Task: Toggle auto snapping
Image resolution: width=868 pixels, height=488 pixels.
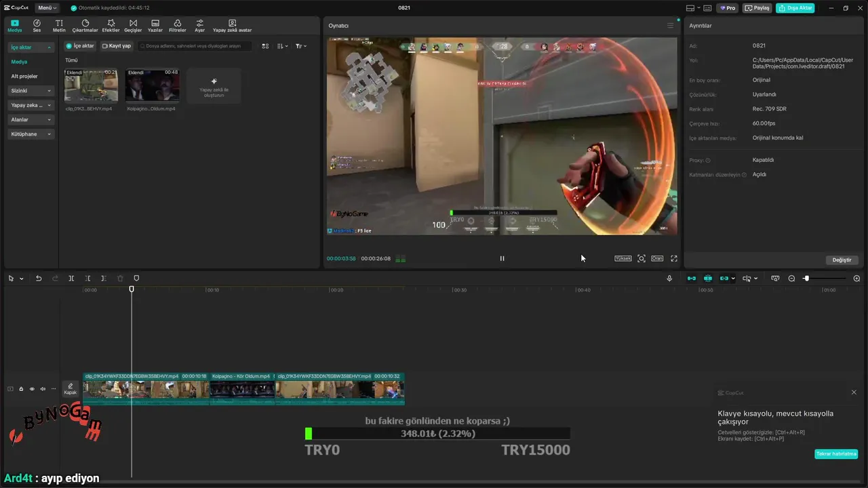Action: [x=708, y=279]
